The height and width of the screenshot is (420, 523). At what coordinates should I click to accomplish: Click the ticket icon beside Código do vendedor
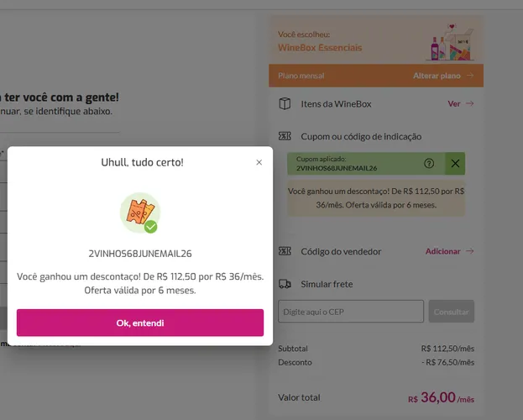coord(285,251)
